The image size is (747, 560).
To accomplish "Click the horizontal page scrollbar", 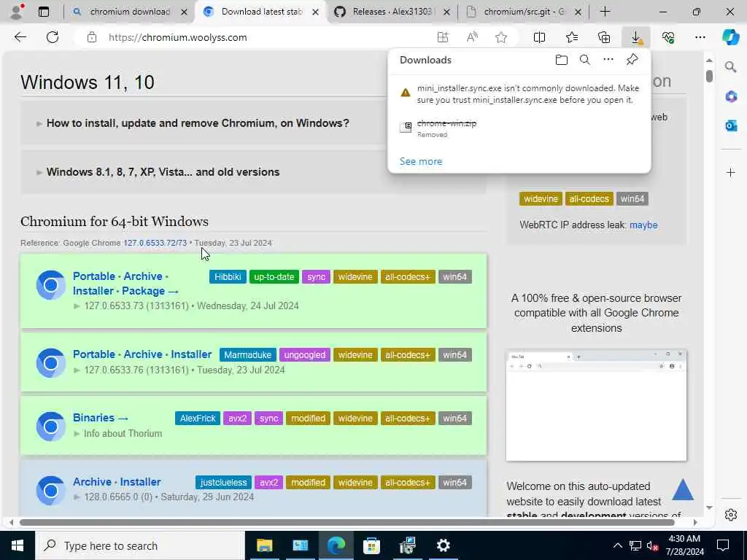I will point(347,522).
